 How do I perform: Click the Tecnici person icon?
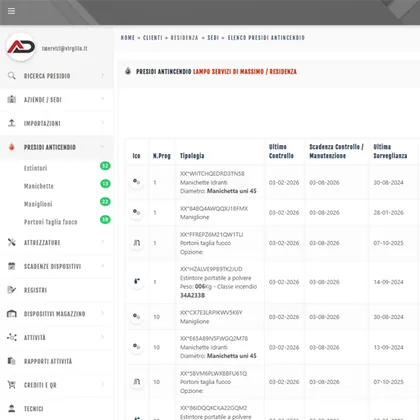(12, 409)
